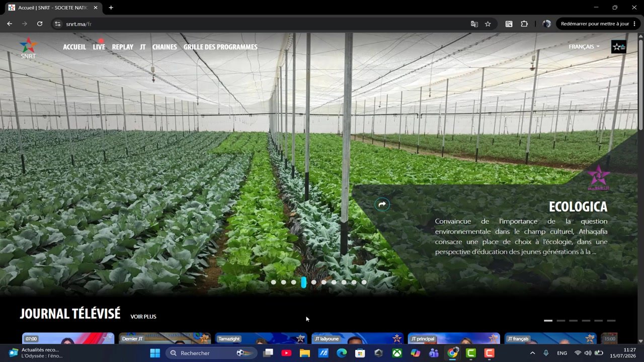
Task: Go to the ACCUEIL menu item
Action: [74, 47]
